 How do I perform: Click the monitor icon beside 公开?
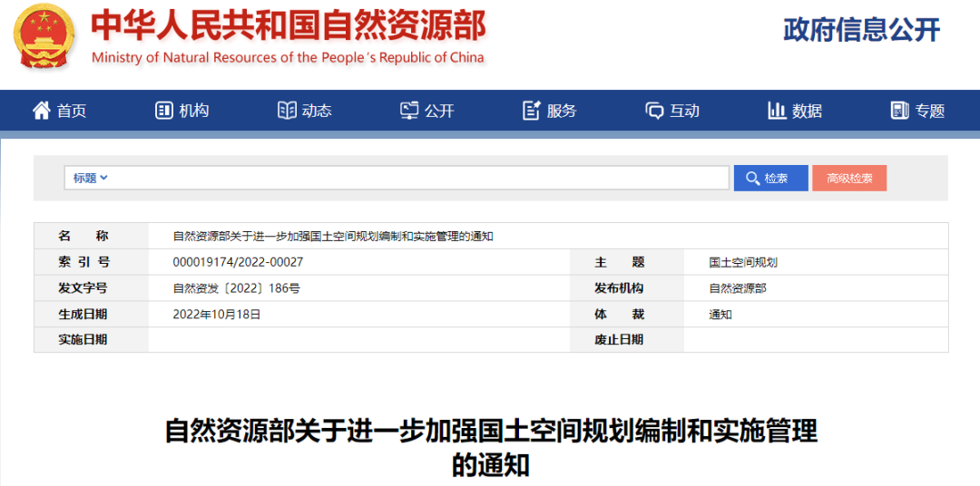pos(410,111)
